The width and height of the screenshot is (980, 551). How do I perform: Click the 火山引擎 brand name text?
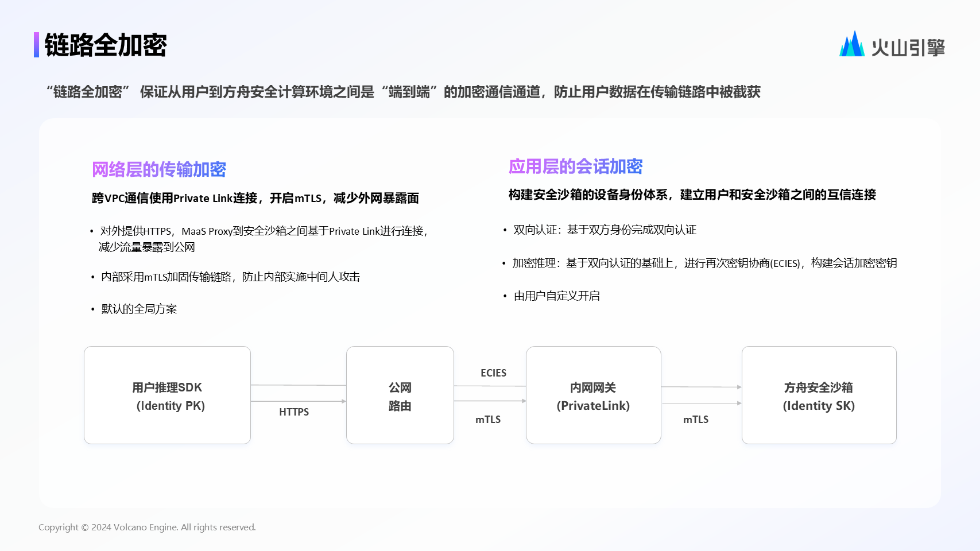[x=908, y=47]
